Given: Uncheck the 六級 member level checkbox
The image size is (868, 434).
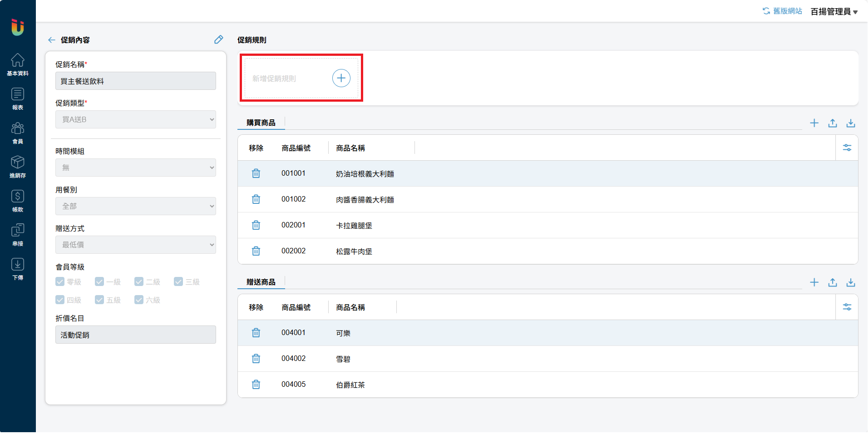Looking at the screenshot, I should pyautogui.click(x=139, y=300).
